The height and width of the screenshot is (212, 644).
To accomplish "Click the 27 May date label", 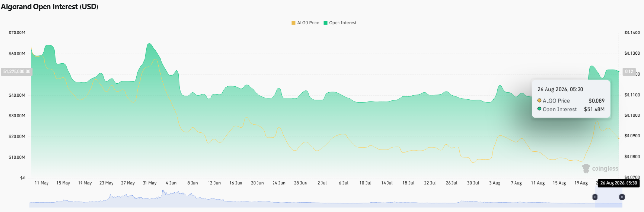I will [128, 183].
